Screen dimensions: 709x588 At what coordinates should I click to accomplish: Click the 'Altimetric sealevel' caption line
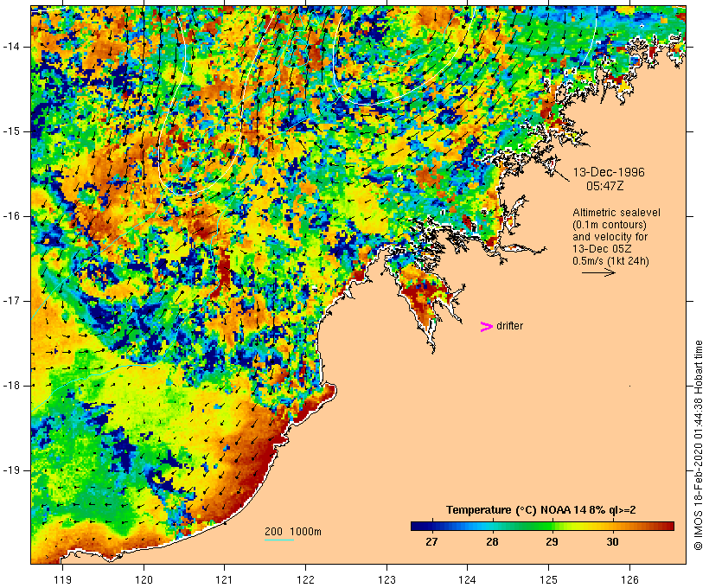(616, 213)
